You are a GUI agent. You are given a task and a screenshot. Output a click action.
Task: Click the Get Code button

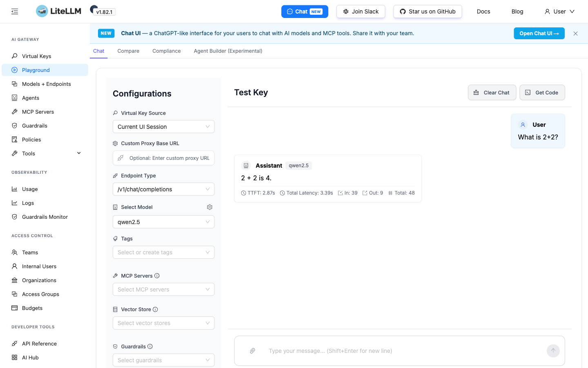pos(542,92)
